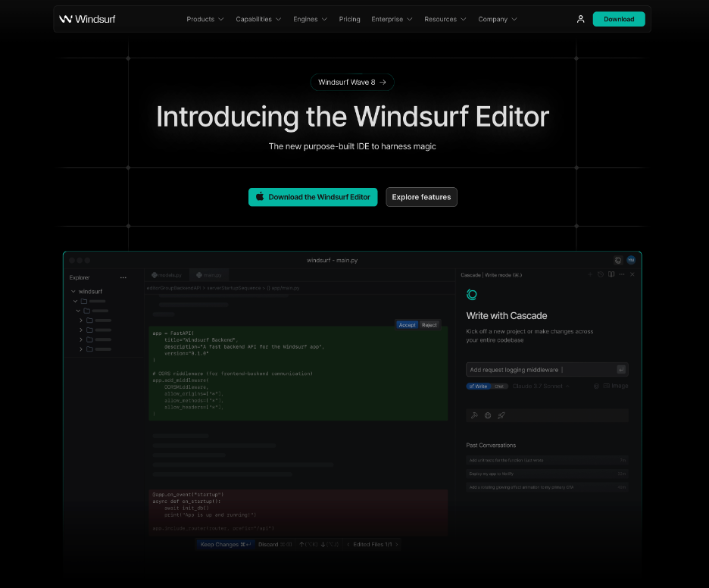The width and height of the screenshot is (709, 588).
Task: Open Explorer more actions ellipsis
Action: pos(123,278)
